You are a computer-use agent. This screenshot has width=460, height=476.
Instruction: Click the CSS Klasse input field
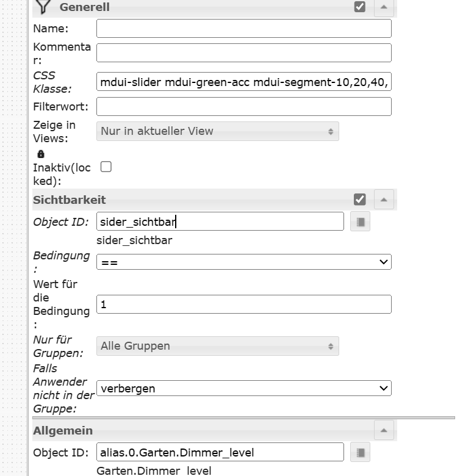click(243, 82)
